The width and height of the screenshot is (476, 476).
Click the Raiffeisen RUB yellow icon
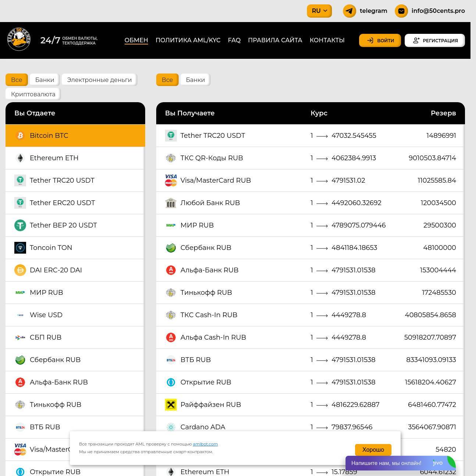171,405
